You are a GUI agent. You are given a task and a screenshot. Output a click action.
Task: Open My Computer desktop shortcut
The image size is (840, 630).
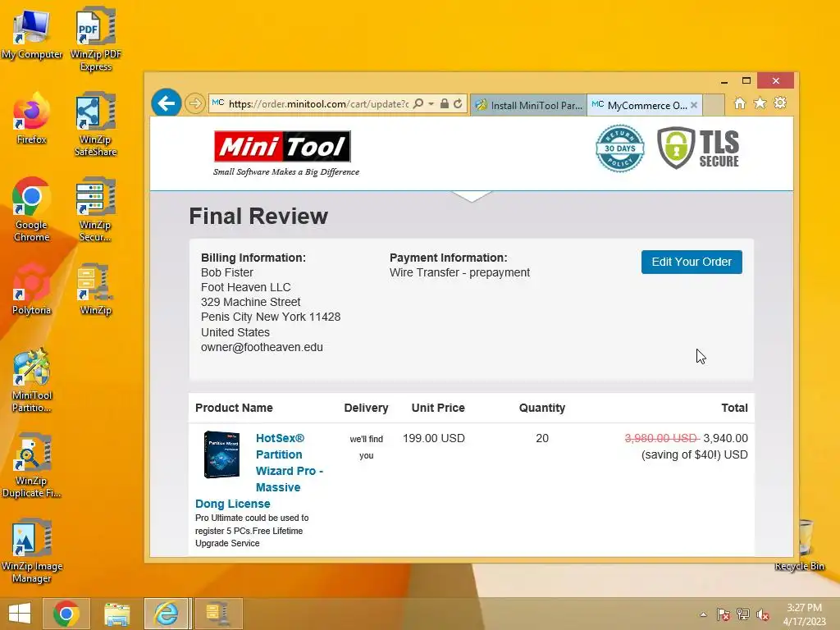pos(32,33)
